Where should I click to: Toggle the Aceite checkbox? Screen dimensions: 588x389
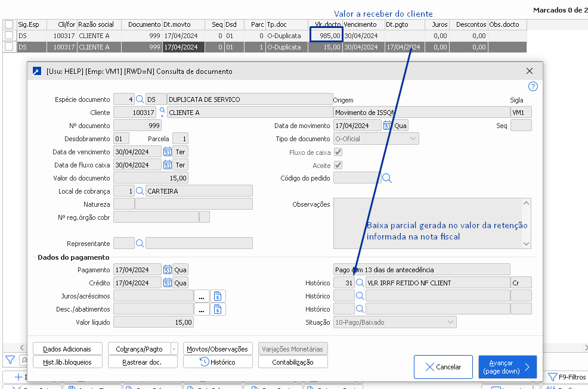pyautogui.click(x=338, y=166)
